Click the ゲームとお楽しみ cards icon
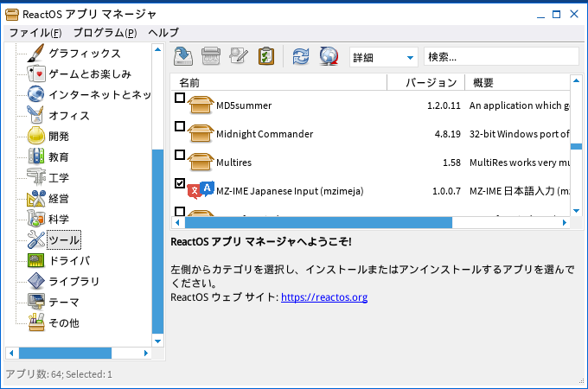The height and width of the screenshot is (389, 588). (x=36, y=73)
